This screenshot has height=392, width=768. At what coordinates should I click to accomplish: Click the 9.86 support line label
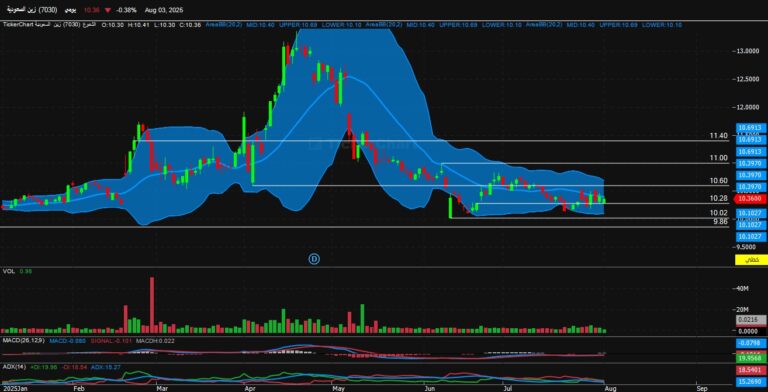point(719,221)
